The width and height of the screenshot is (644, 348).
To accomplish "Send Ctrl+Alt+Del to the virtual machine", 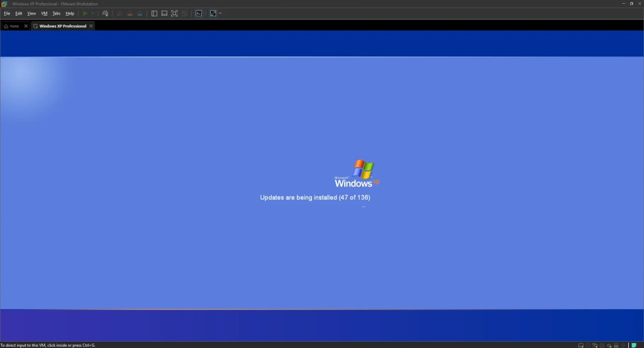I will tap(105, 14).
